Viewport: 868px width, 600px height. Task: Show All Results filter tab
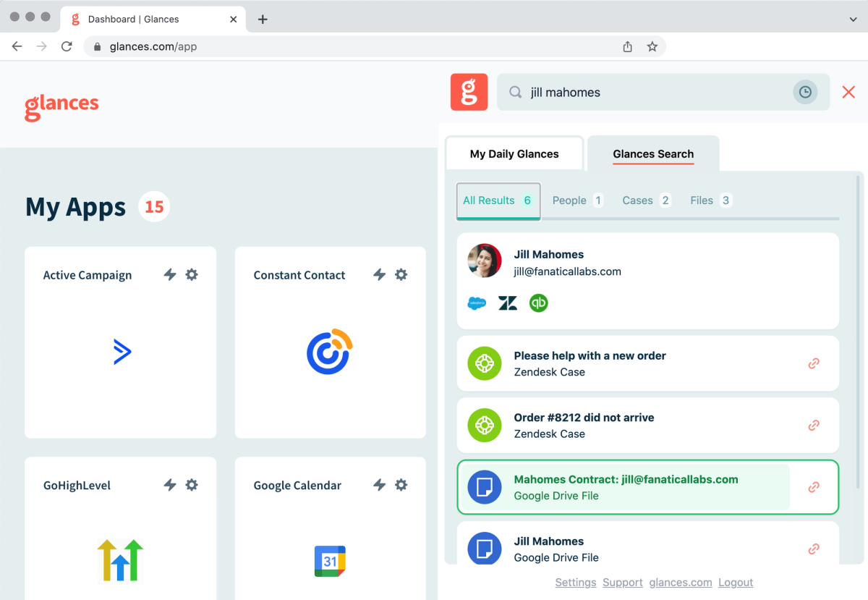498,200
